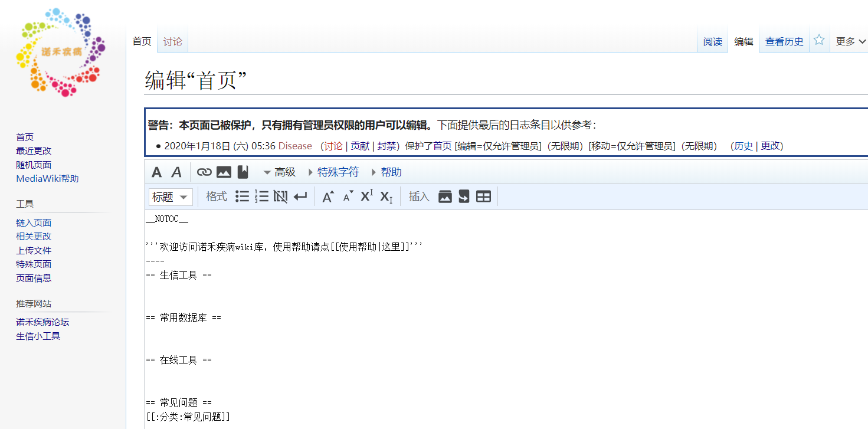Make text smaller with small A icon
This screenshot has height=429, width=868.
point(348,197)
